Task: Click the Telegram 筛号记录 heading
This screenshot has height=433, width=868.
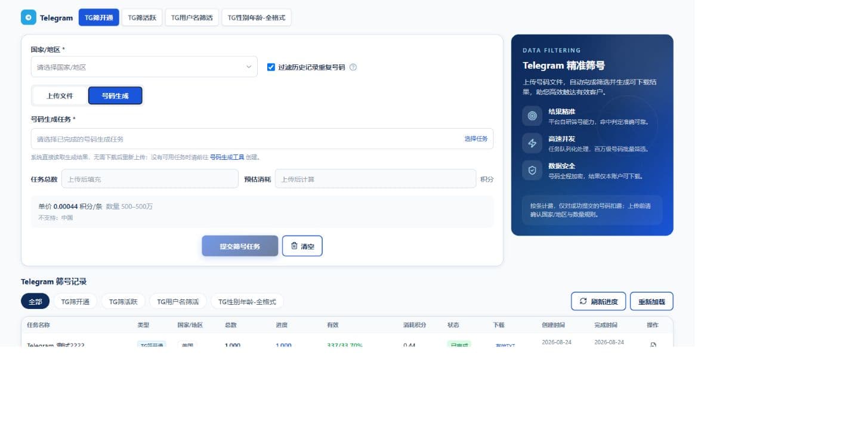Action: (54, 282)
